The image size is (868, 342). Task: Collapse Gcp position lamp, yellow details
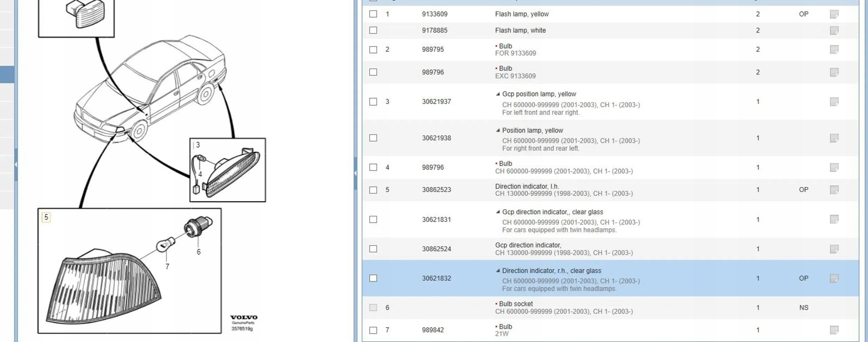tap(498, 94)
